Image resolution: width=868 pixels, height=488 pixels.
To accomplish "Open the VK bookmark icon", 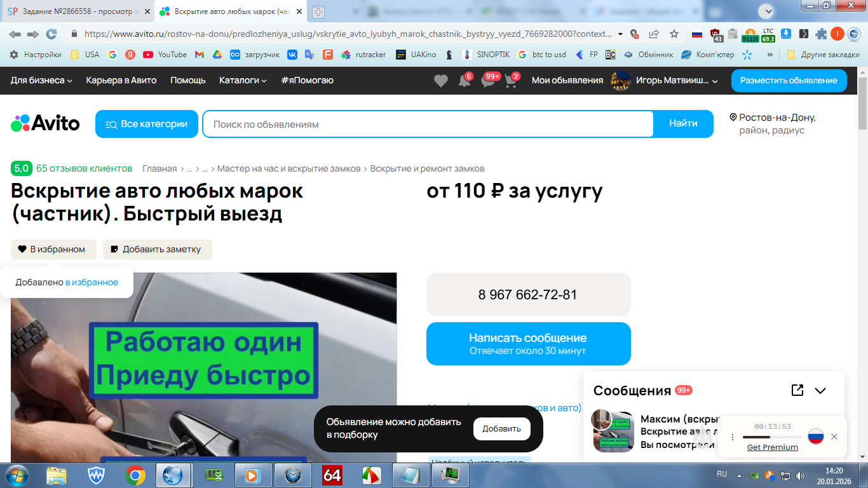I will click(292, 55).
